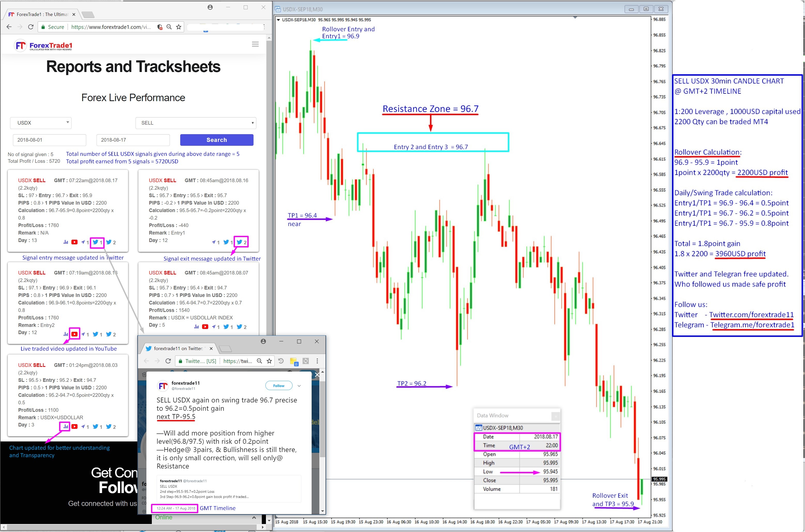Click the ForexTrade1 logo
Viewport: 805px width, 532px height.
(43, 45)
